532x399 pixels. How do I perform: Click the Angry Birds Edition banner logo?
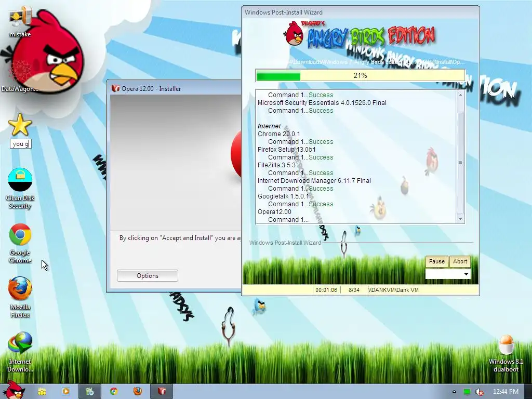pyautogui.click(x=360, y=35)
